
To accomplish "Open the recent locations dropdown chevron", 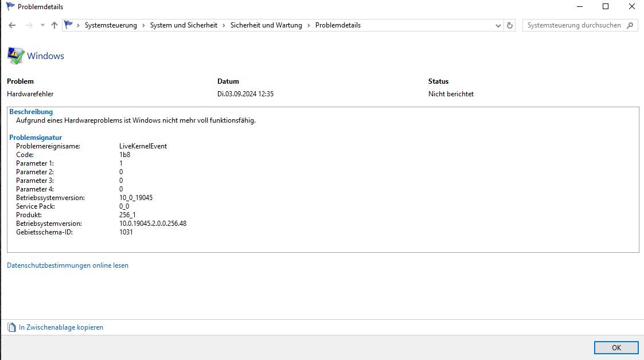I will (x=42, y=25).
